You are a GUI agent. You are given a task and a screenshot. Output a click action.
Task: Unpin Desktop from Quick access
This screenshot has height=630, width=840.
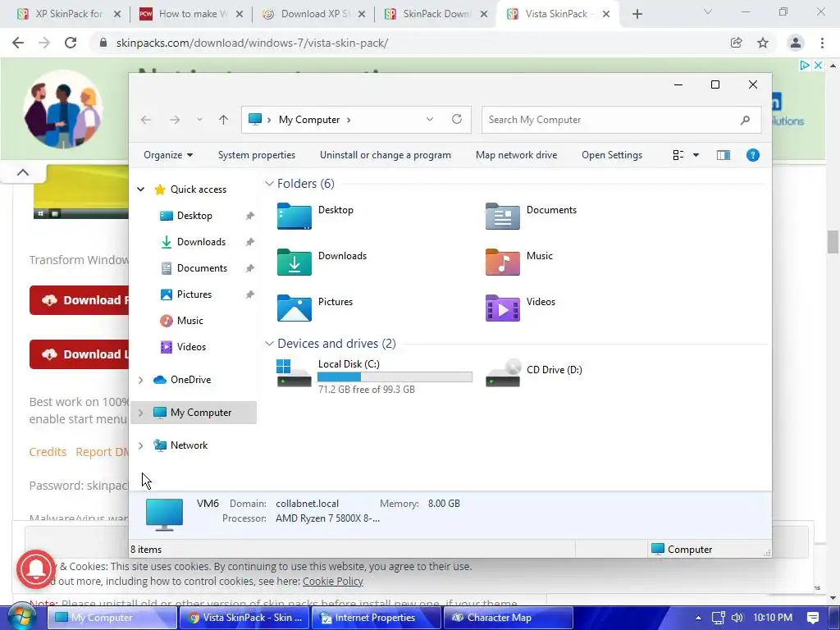(x=249, y=216)
